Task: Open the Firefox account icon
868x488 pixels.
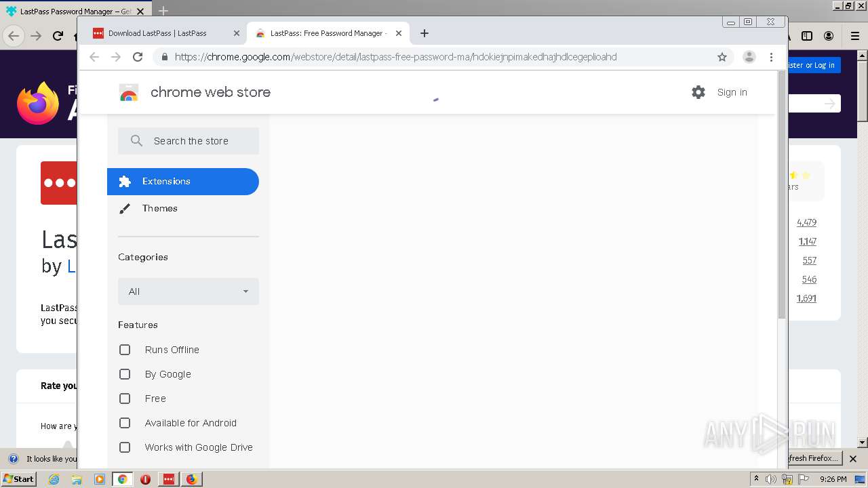Action: (829, 36)
